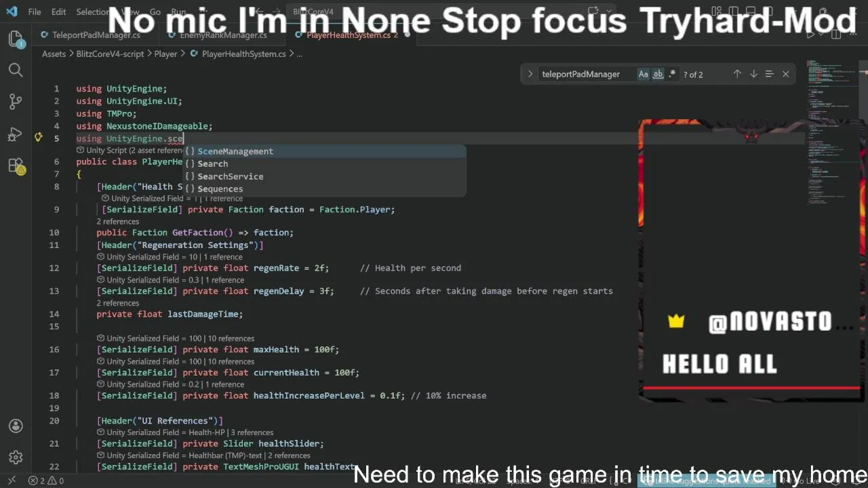Click 'NexustoneIDamageable' using directive
The height and width of the screenshot is (488, 868).
pos(157,126)
